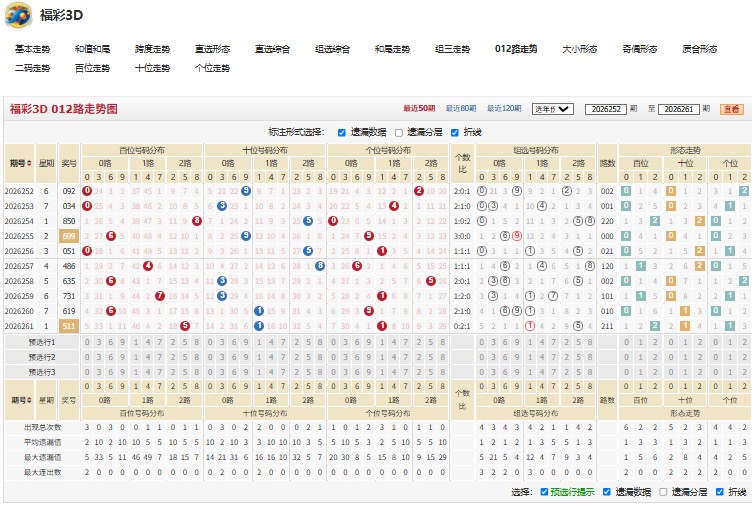Click prize number 635
752x506 pixels.
(x=69, y=281)
